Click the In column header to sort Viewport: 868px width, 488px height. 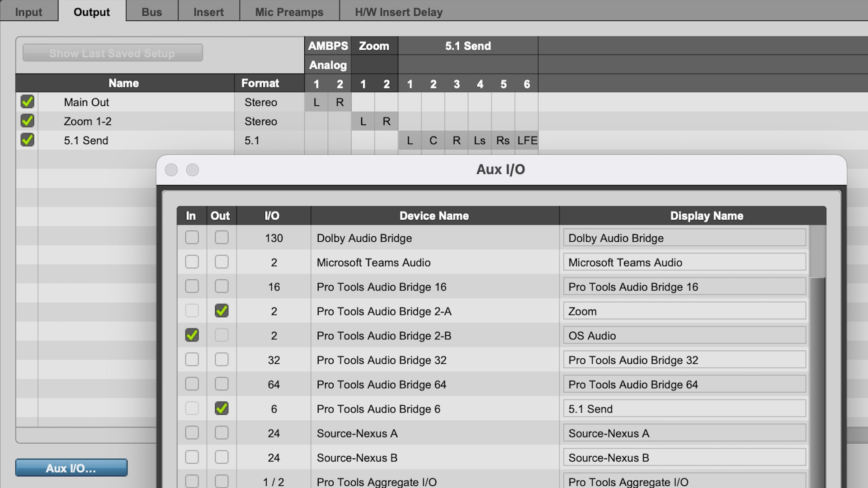(191, 215)
